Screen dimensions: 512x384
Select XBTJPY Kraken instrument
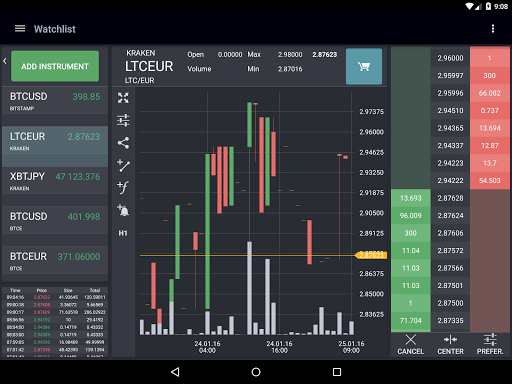click(55, 181)
